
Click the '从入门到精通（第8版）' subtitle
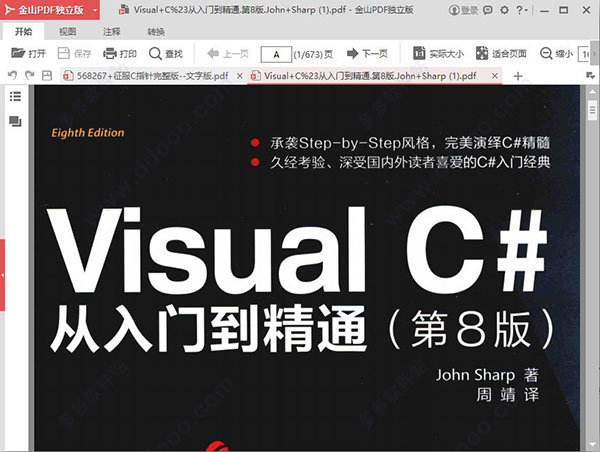pyautogui.click(x=301, y=329)
